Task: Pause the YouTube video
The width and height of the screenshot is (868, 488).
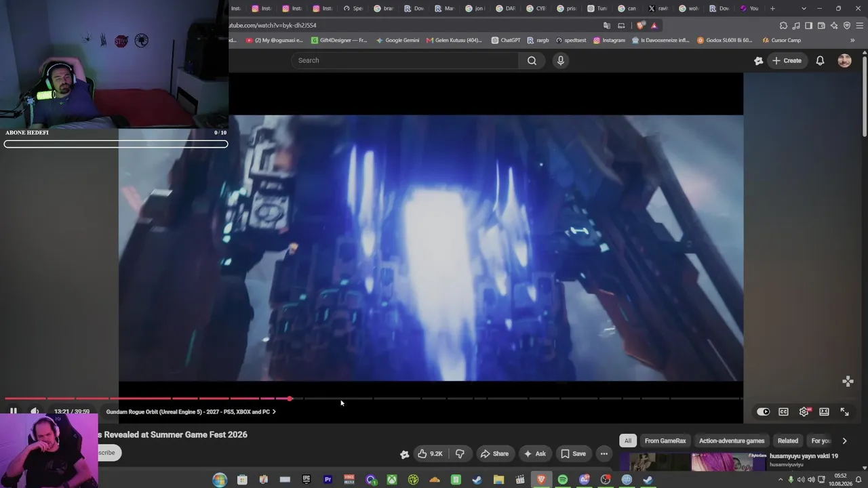Action: click(x=13, y=411)
